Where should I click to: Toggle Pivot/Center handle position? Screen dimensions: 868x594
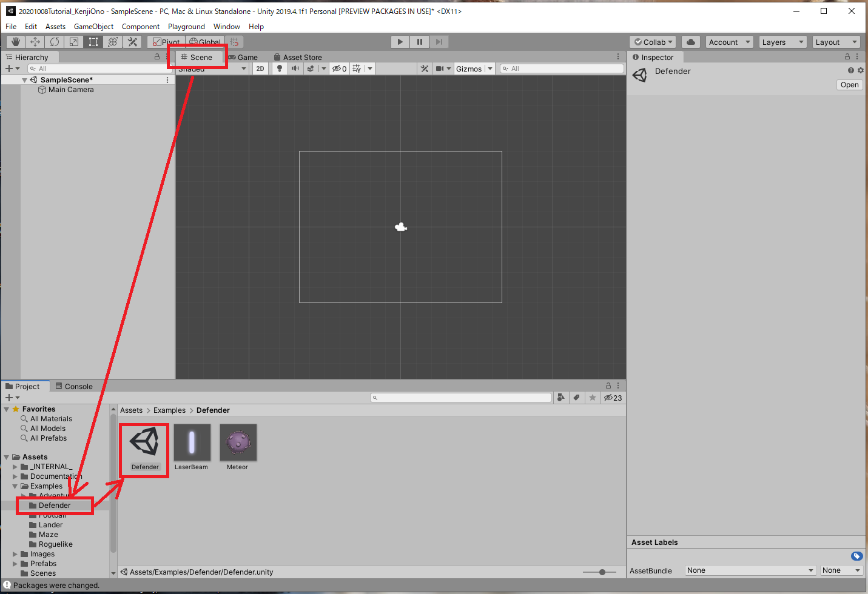coord(166,42)
